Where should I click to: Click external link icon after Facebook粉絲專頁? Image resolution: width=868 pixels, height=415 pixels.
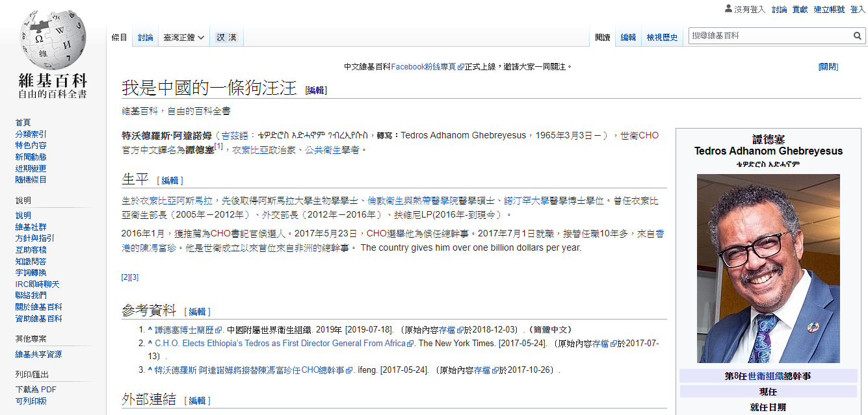(x=461, y=67)
